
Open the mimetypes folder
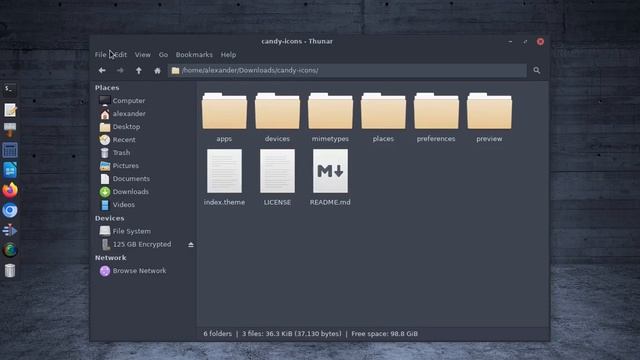tap(330, 118)
